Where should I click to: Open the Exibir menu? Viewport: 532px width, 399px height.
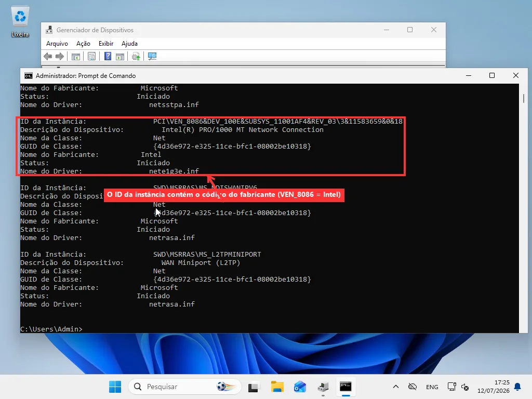pos(106,44)
